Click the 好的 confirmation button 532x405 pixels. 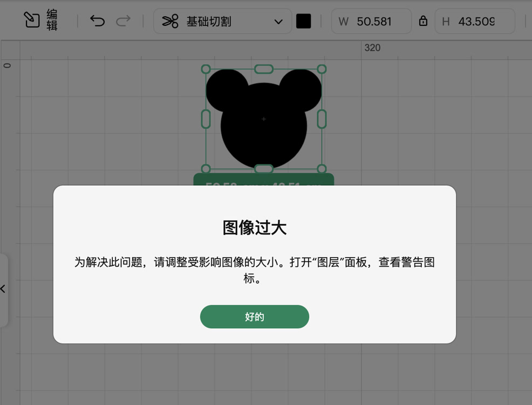click(255, 316)
